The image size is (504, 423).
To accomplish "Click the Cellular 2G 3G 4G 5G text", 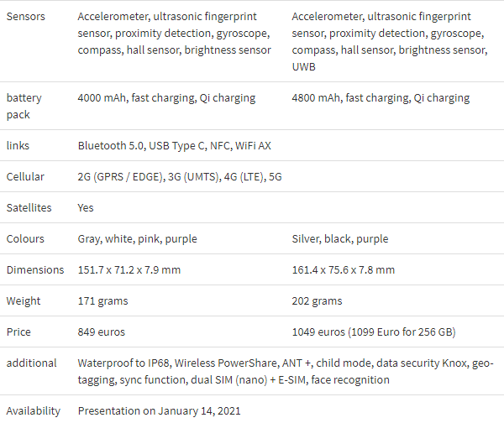I will (180, 176).
